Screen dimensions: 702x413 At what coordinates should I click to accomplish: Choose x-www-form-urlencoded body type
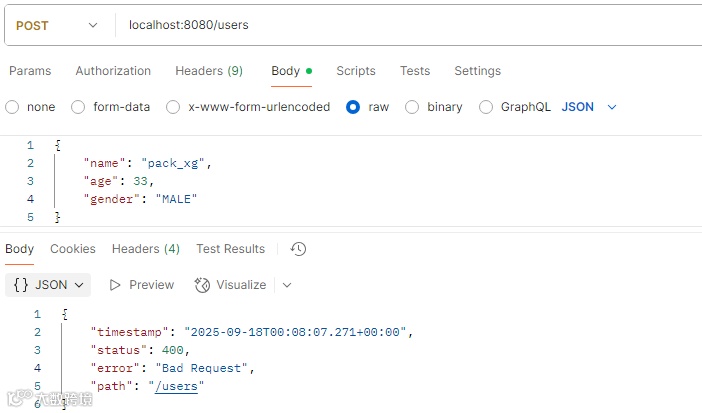pyautogui.click(x=173, y=107)
